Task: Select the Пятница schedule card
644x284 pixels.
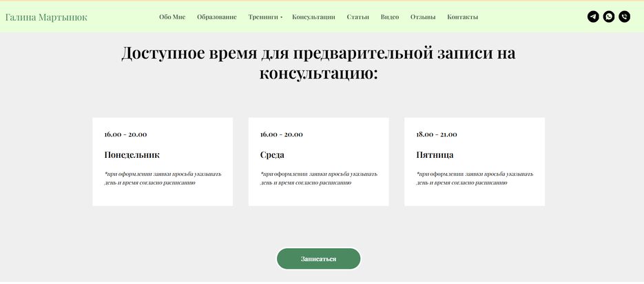Action: coord(475,161)
